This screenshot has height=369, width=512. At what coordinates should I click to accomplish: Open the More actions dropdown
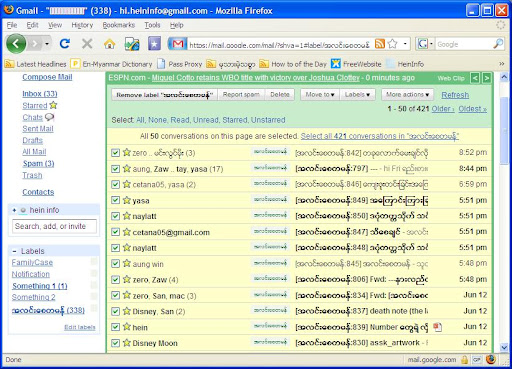tap(407, 95)
